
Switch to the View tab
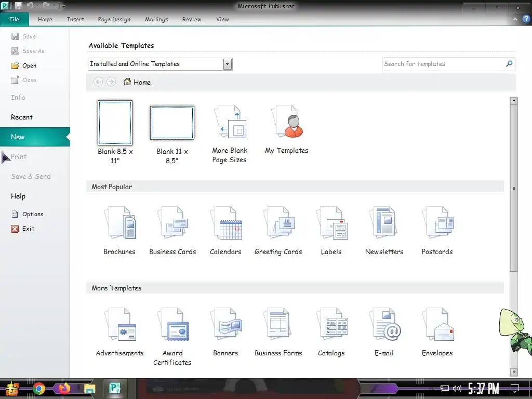click(x=222, y=19)
